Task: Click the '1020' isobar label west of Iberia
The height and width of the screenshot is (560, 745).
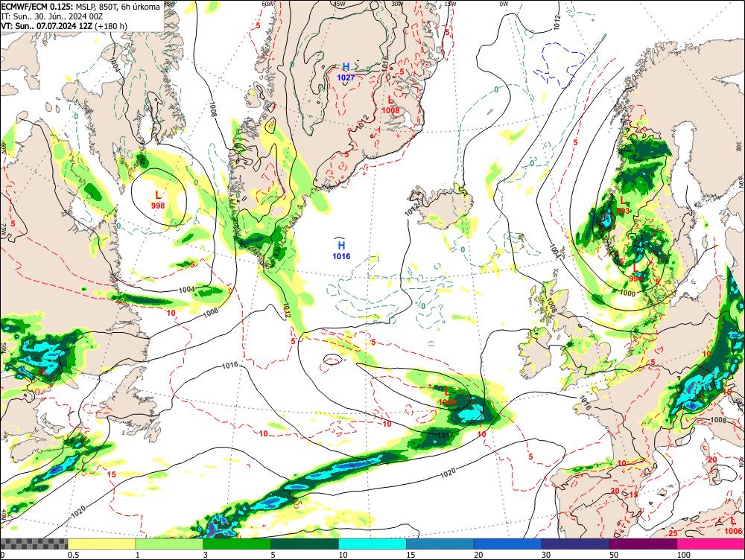Action: [448, 473]
